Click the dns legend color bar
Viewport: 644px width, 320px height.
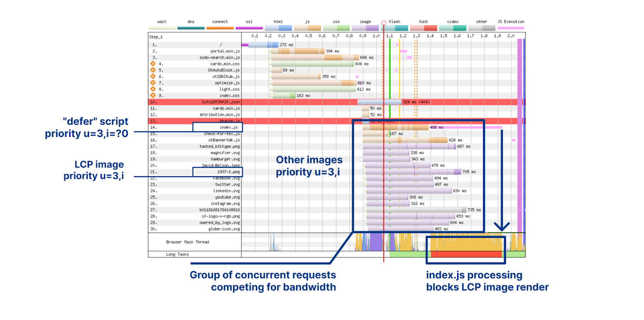pos(191,28)
